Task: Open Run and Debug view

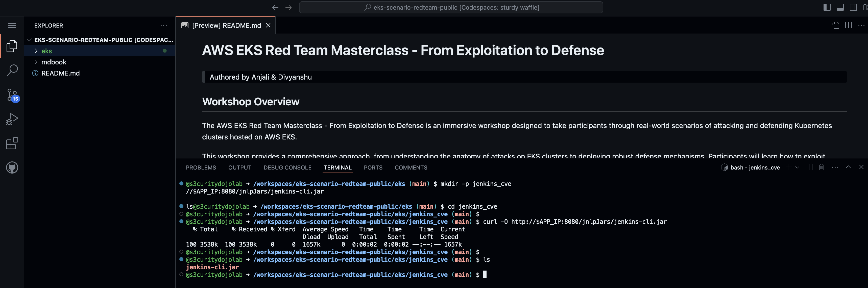Action: coord(12,119)
